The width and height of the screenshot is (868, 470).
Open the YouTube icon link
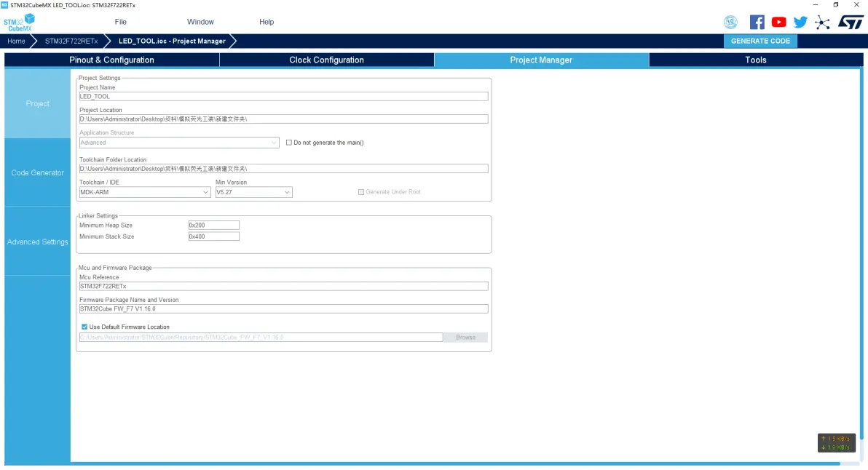[778, 22]
